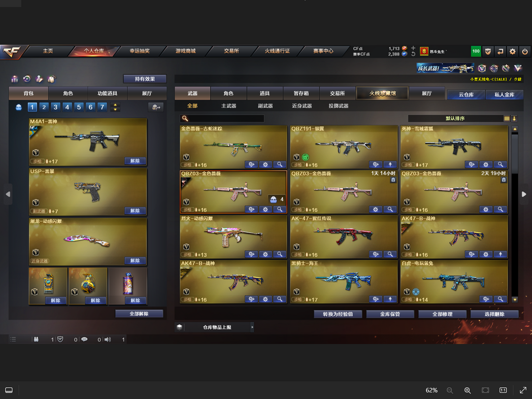Open the 主页 home tab
This screenshot has width=532, height=399.
48,51
